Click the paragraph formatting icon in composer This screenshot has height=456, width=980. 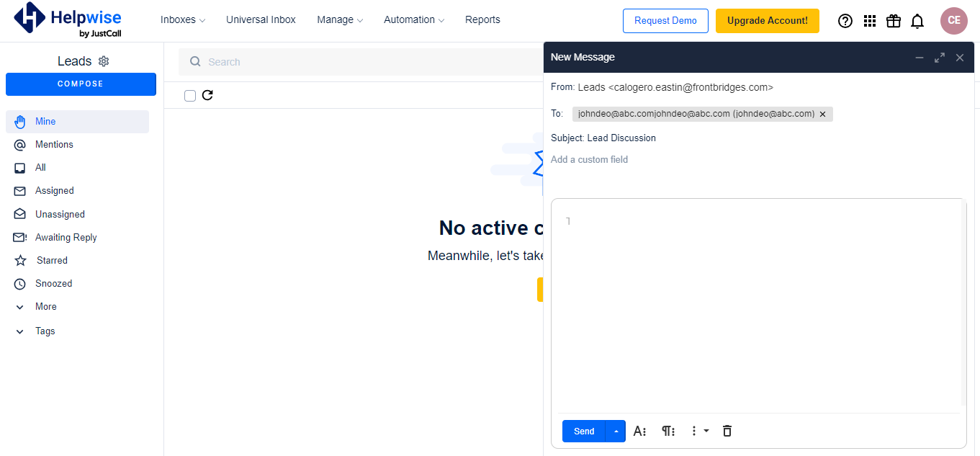coord(667,431)
